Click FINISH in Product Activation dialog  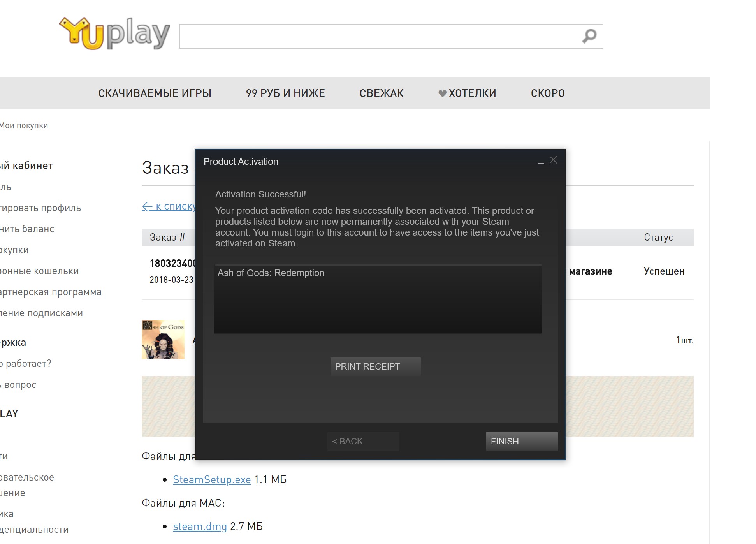(522, 441)
